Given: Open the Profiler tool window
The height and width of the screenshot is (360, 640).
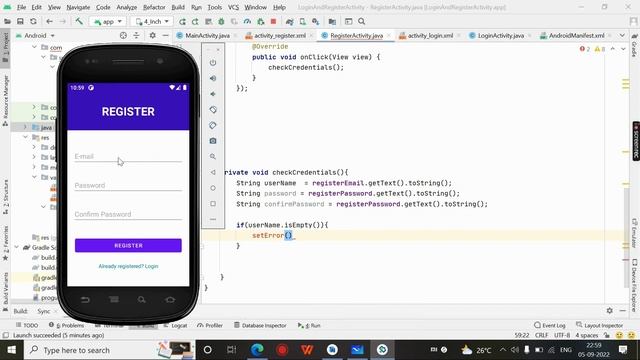Looking at the screenshot, I should click(x=210, y=325).
